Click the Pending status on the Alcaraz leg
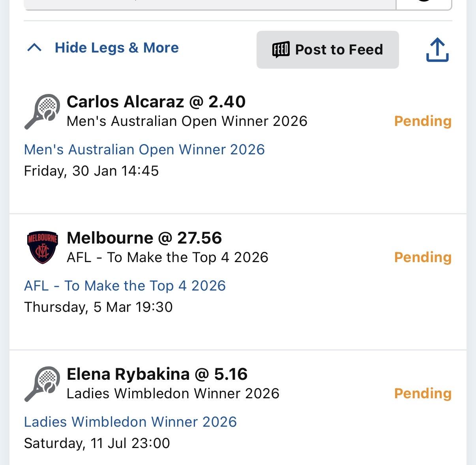This screenshot has height=465, width=476. [x=422, y=121]
